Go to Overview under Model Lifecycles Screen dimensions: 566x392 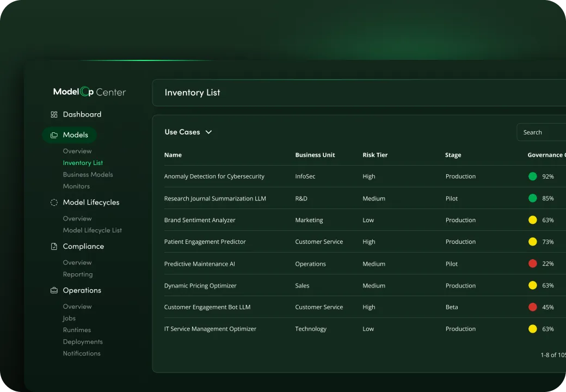[77, 218]
